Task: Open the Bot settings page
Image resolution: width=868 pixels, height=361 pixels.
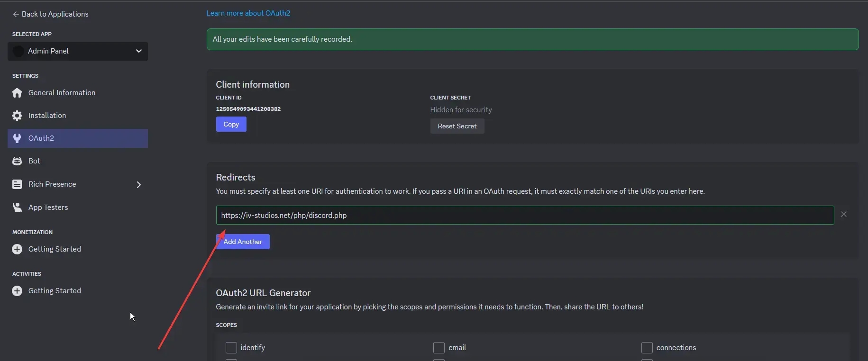Action: tap(34, 161)
